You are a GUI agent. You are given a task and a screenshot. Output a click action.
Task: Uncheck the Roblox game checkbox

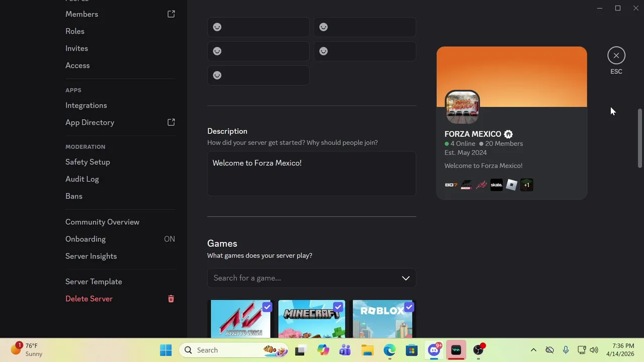[409, 307]
